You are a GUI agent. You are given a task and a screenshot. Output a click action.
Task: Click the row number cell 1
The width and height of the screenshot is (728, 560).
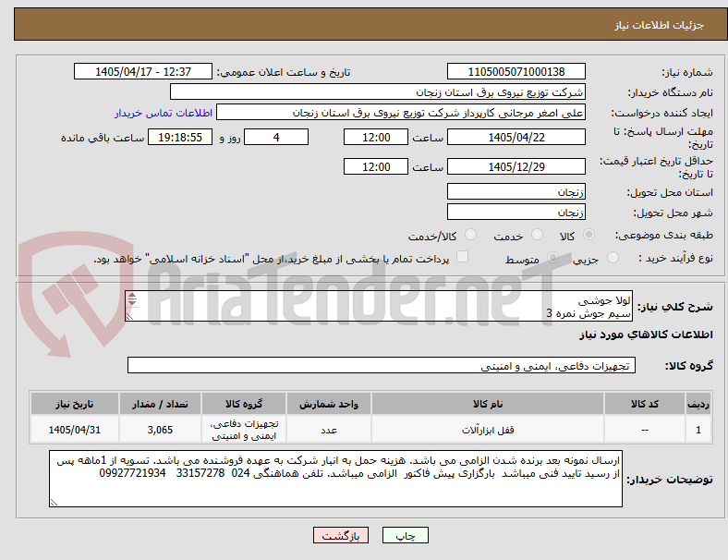click(698, 430)
